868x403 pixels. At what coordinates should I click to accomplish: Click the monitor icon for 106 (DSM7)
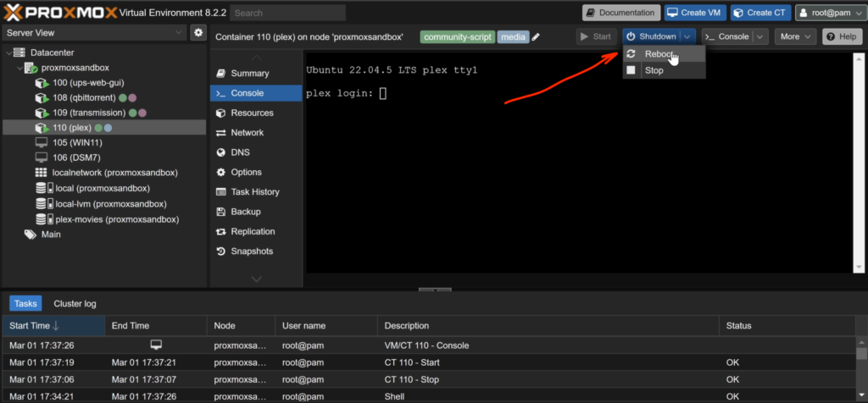[x=42, y=157]
